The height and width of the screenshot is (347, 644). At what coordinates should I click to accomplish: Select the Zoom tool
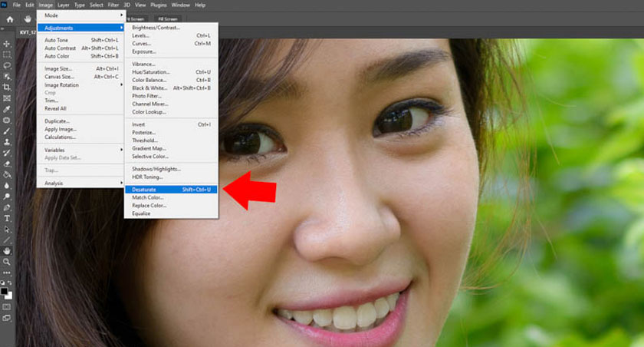pyautogui.click(x=7, y=262)
